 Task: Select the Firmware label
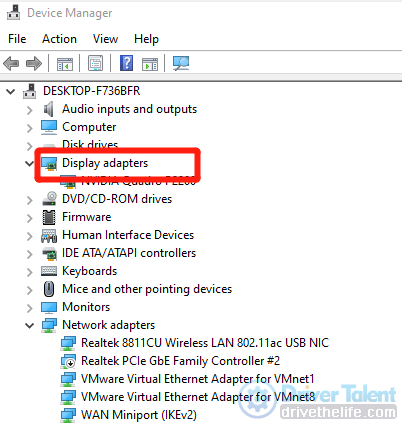click(x=87, y=217)
